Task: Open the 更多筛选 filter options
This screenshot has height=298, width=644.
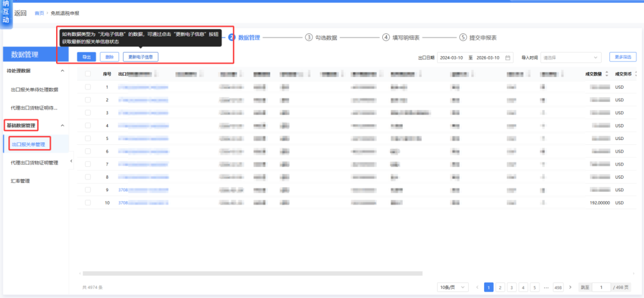Action: coord(623,57)
